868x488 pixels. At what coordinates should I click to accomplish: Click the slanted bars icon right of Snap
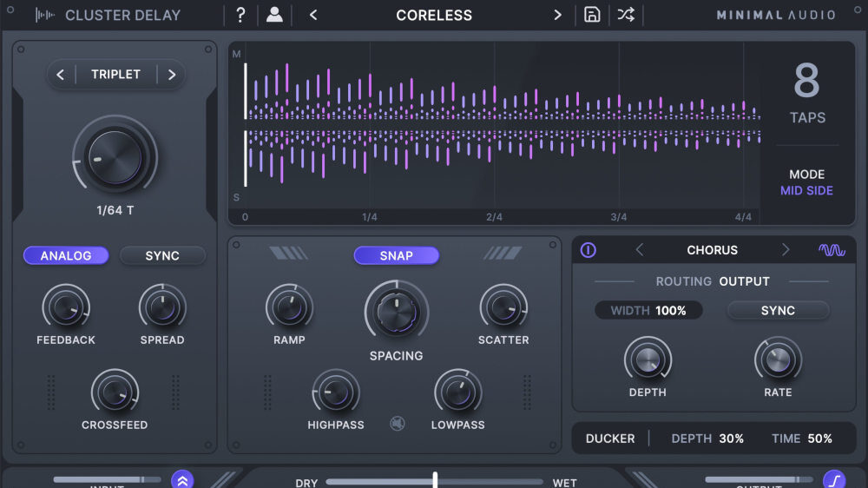click(503, 253)
